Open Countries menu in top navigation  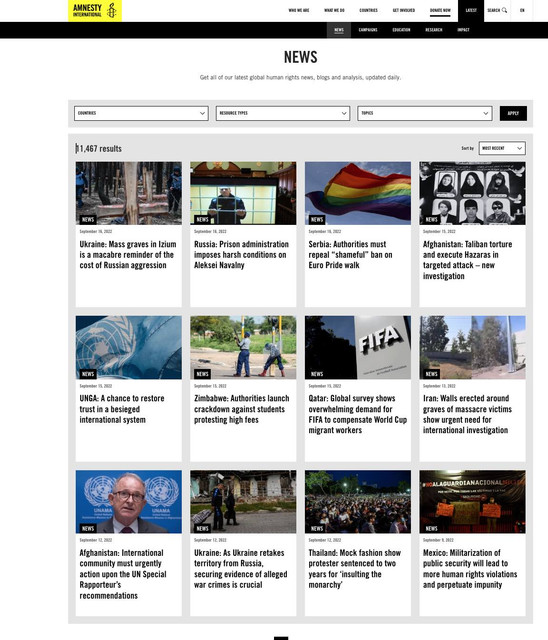click(368, 10)
